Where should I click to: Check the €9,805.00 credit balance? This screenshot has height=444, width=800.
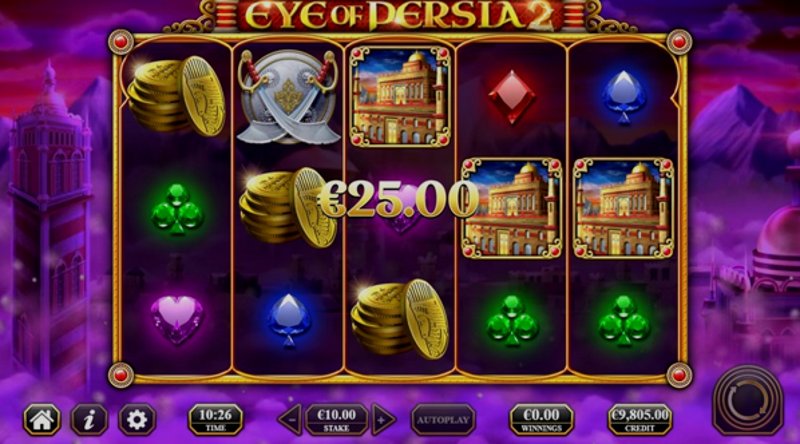pyautogui.click(x=640, y=420)
